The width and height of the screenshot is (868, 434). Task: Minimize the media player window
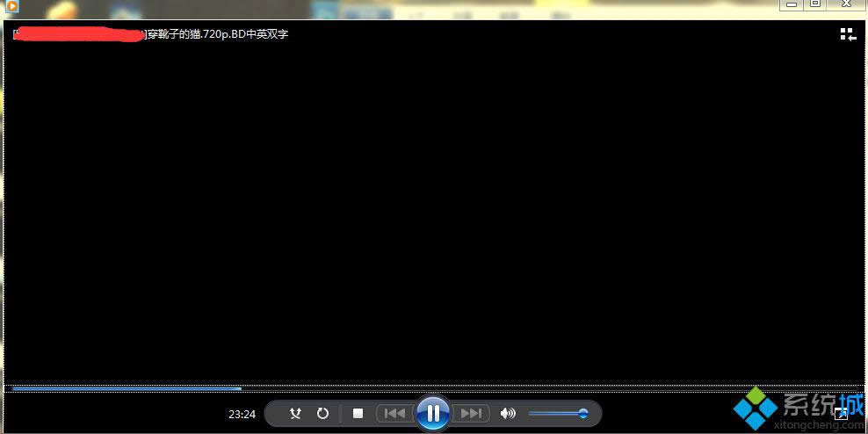[792, 4]
